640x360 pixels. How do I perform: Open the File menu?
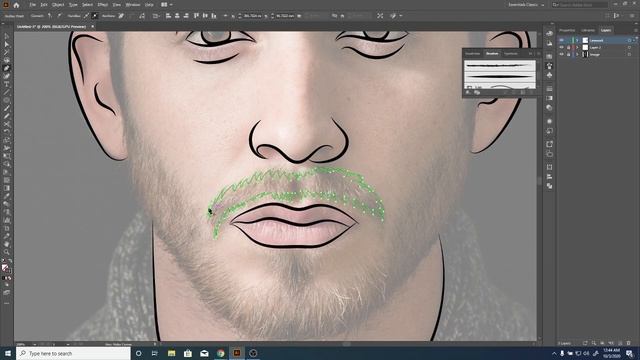32,5
